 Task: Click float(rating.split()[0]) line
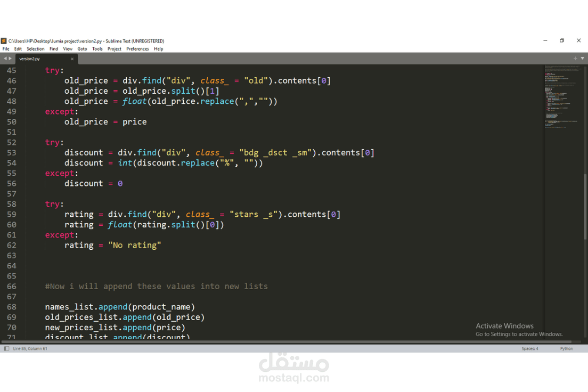click(x=144, y=225)
